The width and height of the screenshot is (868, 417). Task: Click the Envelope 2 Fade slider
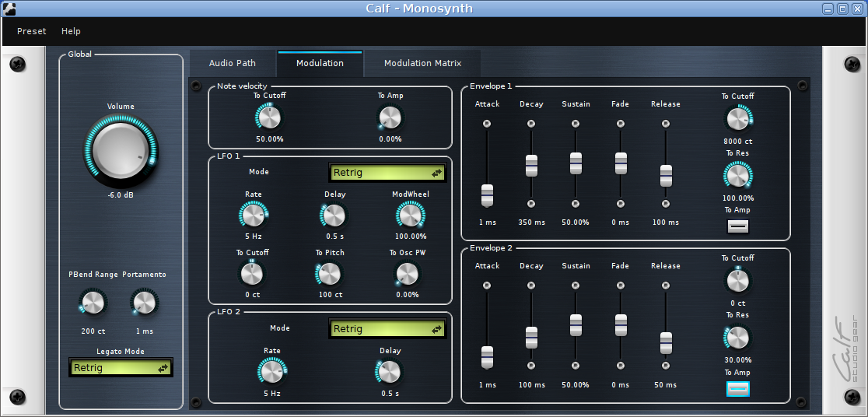[x=621, y=326]
